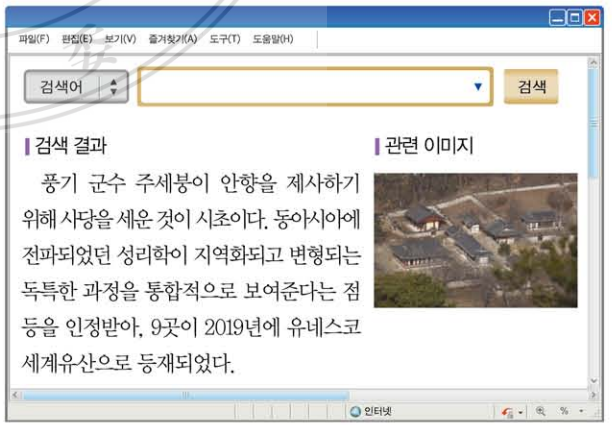612x425 pixels.
Task: Open the 도움말(H) menu
Action: 273,39
